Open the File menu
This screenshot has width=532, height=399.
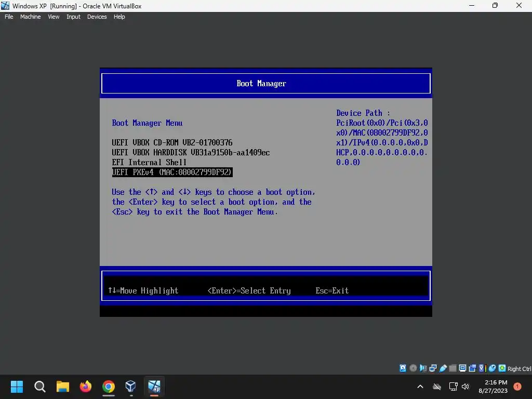pos(9,17)
